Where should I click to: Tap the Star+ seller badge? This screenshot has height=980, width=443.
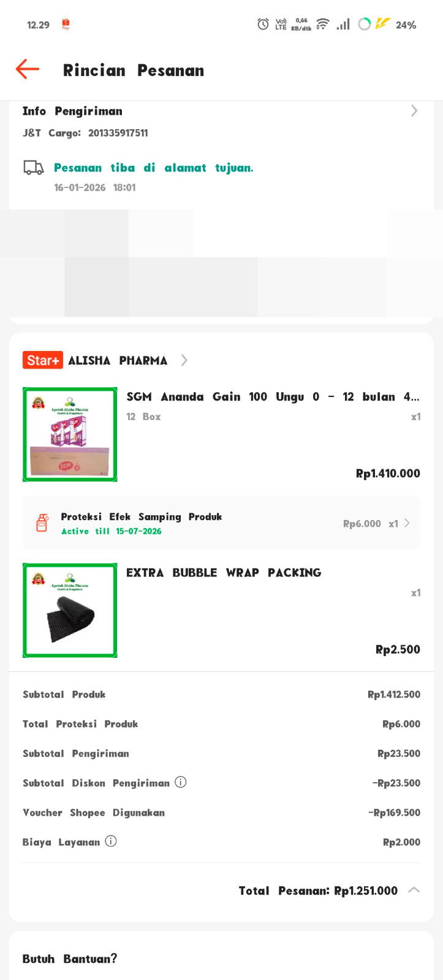pyautogui.click(x=43, y=360)
